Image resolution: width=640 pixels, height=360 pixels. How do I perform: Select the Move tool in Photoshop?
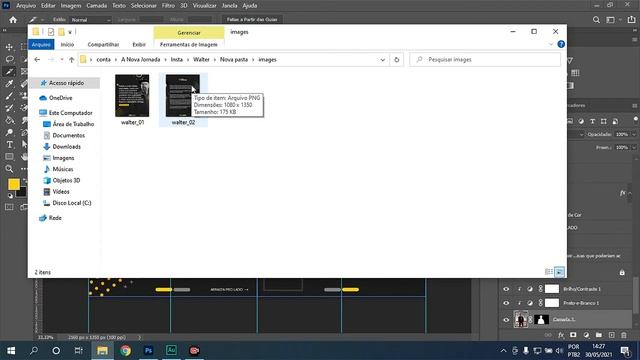pos(9,47)
